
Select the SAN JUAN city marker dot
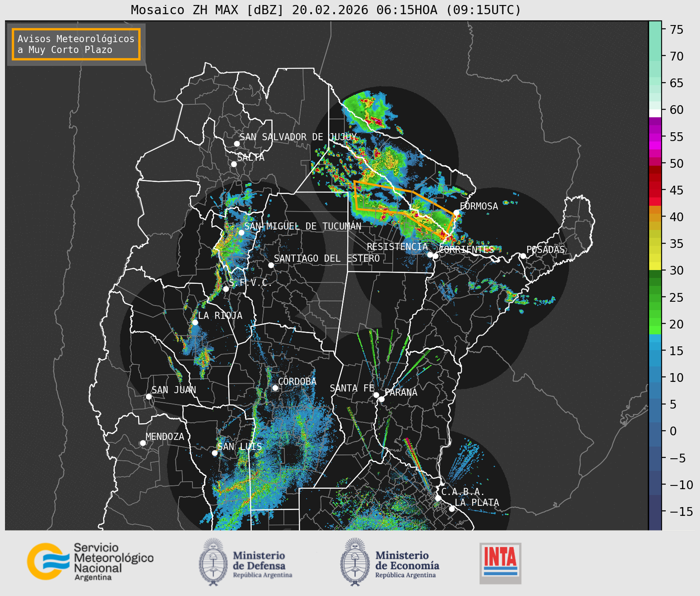pyautogui.click(x=149, y=396)
